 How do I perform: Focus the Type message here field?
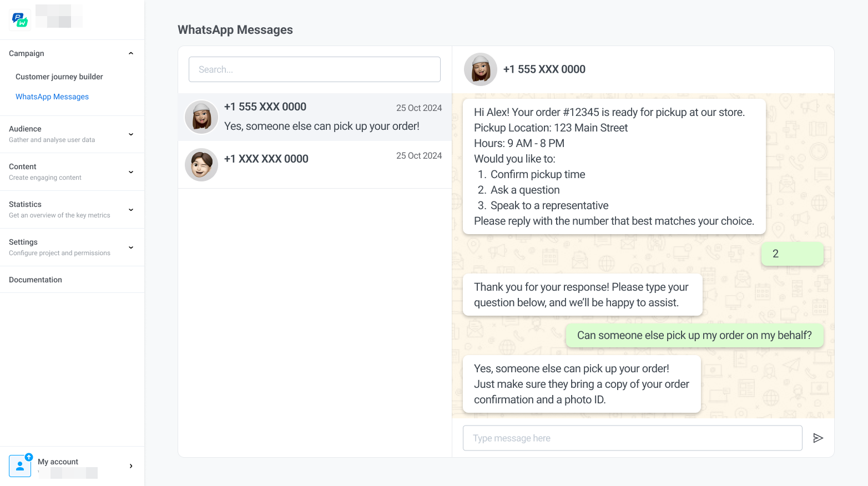(632, 438)
